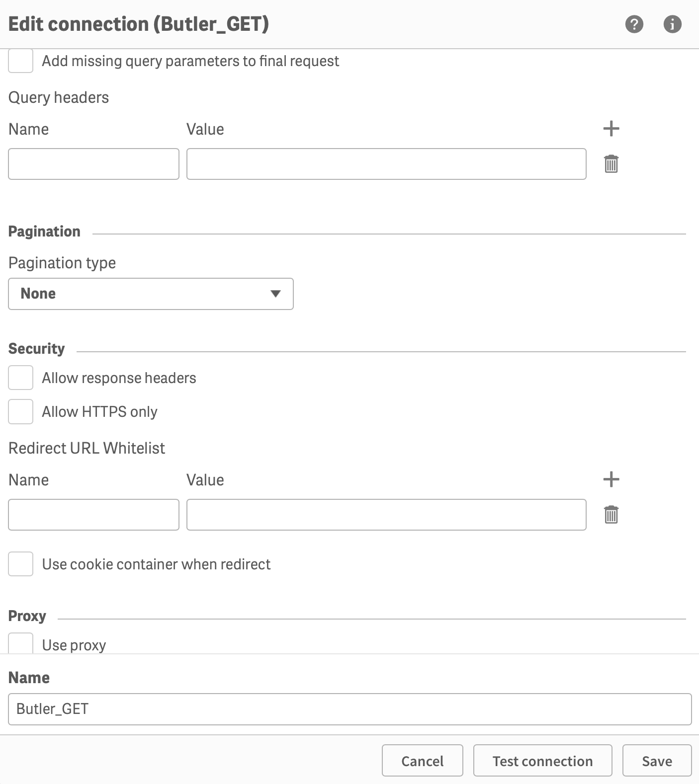
Task: Click the help question mark icon
Action: pyautogui.click(x=634, y=24)
